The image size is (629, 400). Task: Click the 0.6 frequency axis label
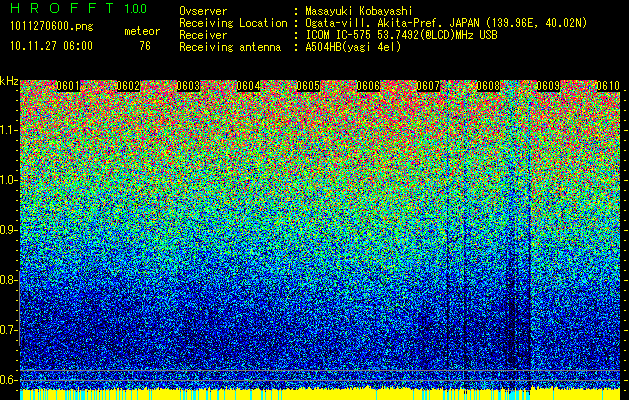8,380
